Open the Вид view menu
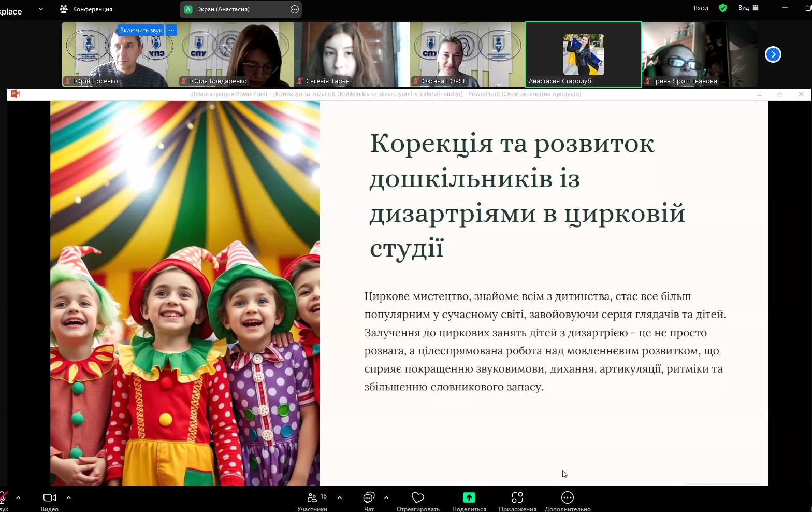The width and height of the screenshot is (812, 512). tap(748, 8)
